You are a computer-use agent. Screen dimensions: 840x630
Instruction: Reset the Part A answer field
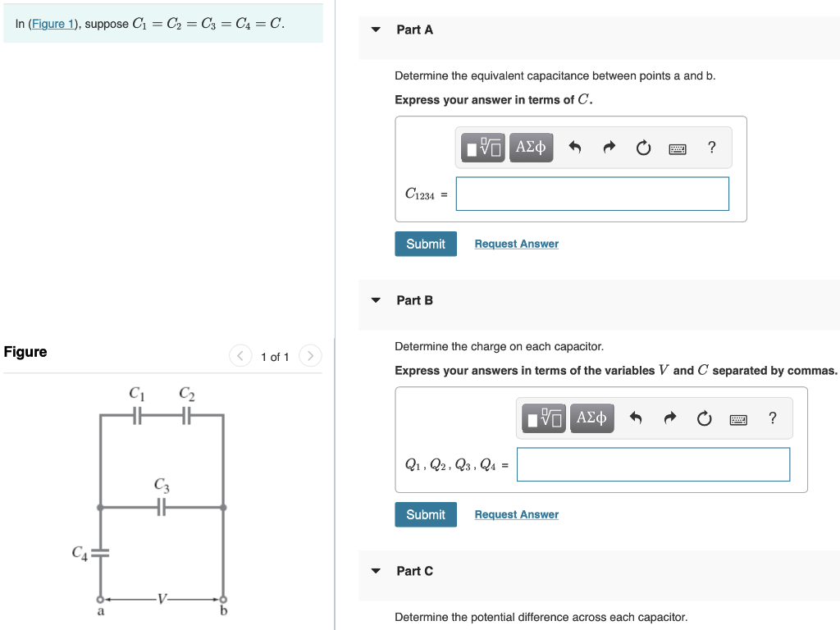coord(643,147)
